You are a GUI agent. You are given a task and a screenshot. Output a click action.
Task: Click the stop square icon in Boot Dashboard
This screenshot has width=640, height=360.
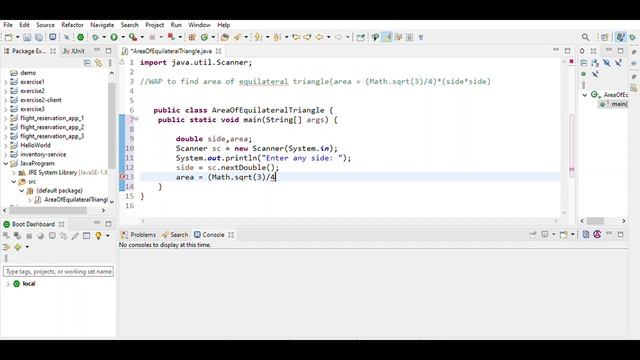click(29, 236)
